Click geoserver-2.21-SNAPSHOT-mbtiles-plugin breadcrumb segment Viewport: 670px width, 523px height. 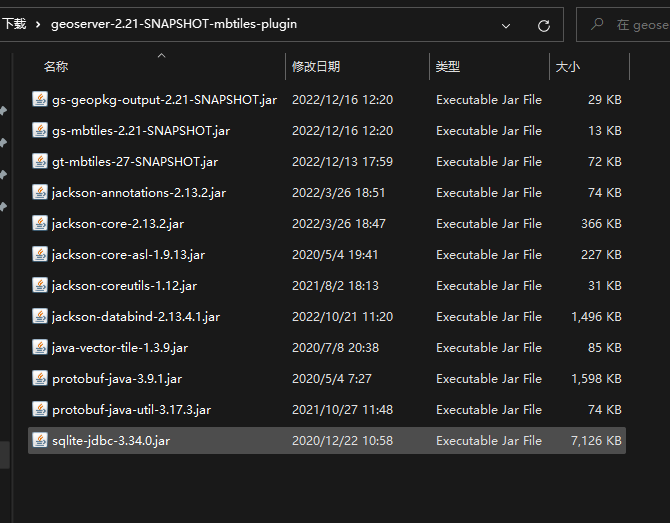point(173,24)
